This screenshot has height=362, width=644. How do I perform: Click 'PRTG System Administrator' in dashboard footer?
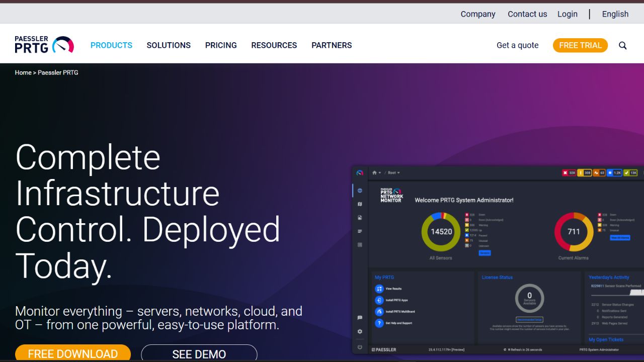pyautogui.click(x=599, y=349)
